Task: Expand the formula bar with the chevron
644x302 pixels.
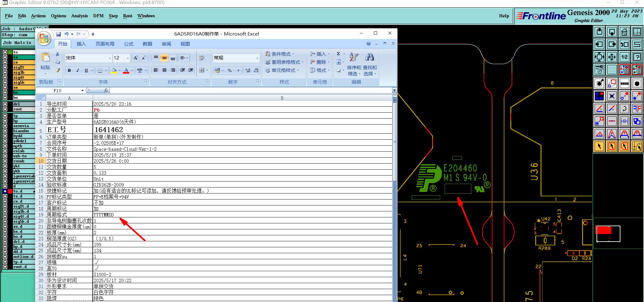Action: click(x=394, y=91)
